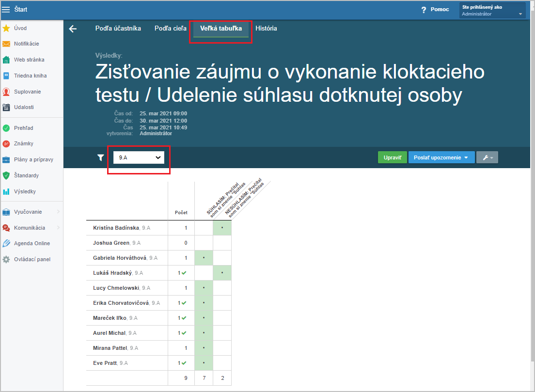Click Lukáš Hradský's green NESÚHLASÍM cell
535x392 pixels.
(x=222, y=273)
